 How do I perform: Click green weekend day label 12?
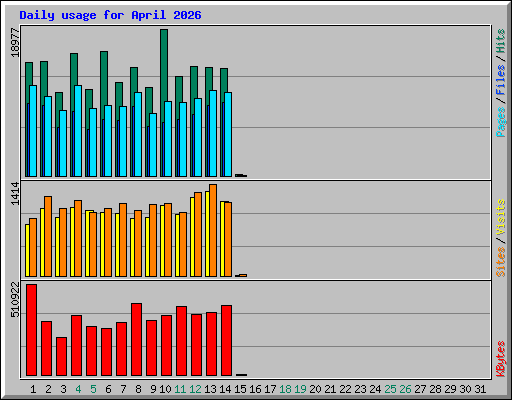point(195,389)
